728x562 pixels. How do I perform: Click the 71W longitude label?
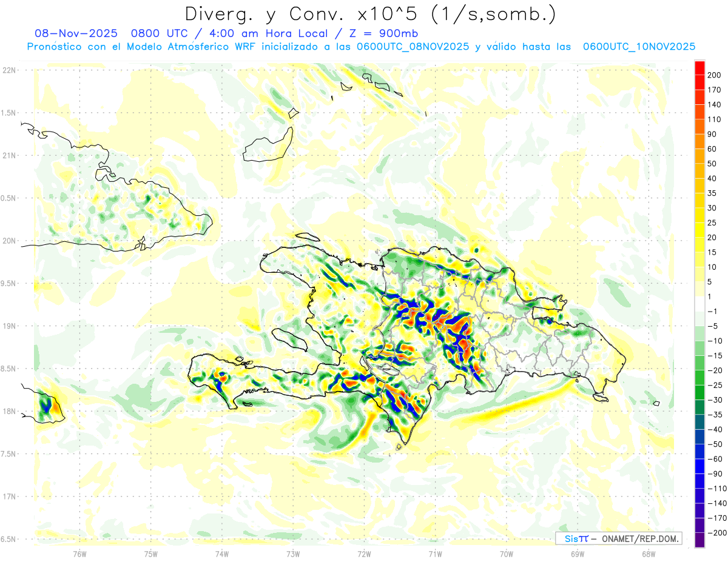[x=435, y=554]
